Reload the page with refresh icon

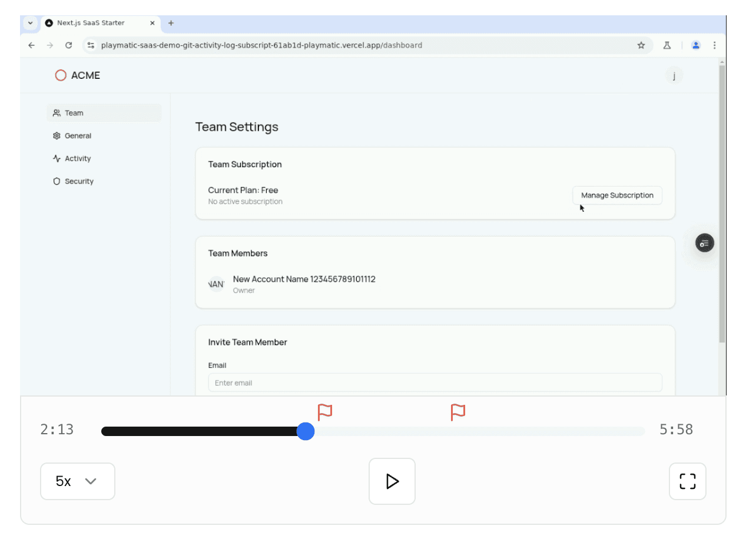click(68, 45)
